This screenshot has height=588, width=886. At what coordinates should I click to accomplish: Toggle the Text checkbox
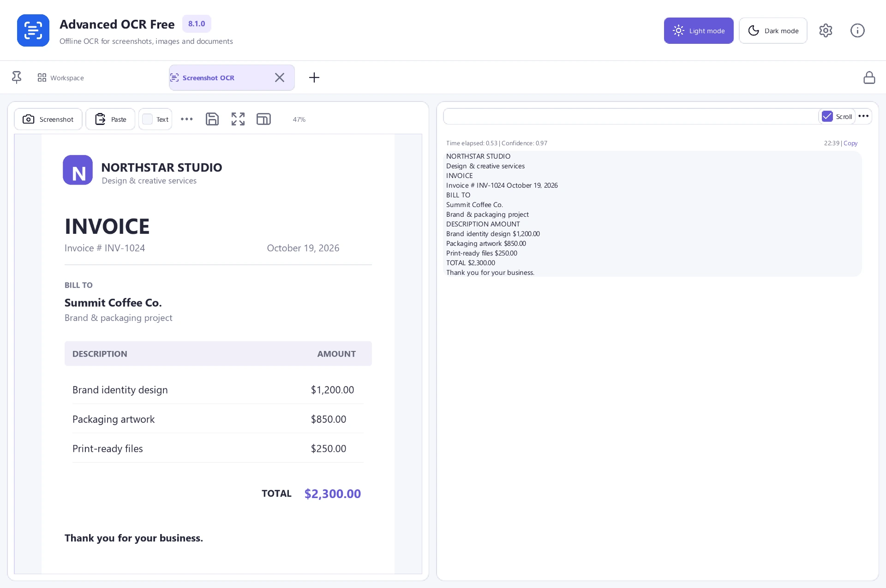tap(147, 119)
